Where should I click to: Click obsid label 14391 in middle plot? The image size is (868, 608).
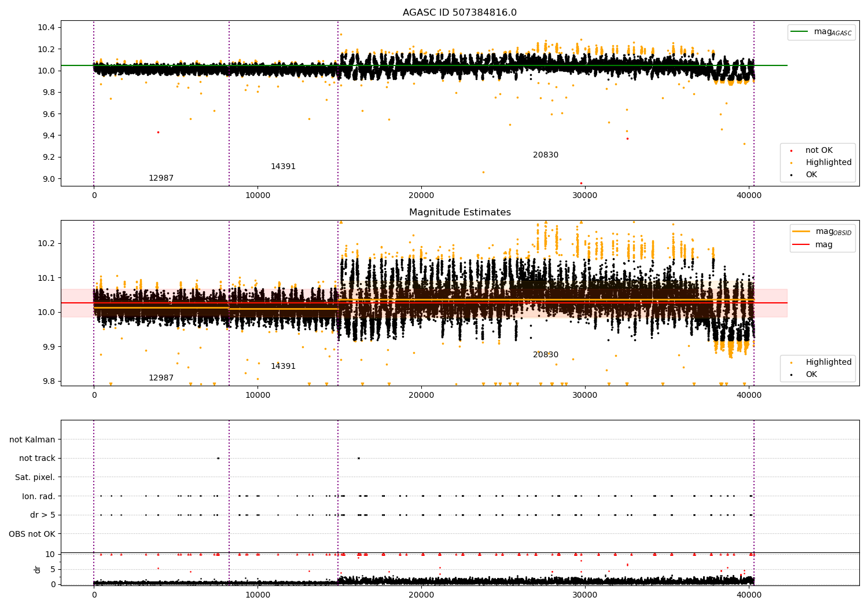tap(283, 367)
